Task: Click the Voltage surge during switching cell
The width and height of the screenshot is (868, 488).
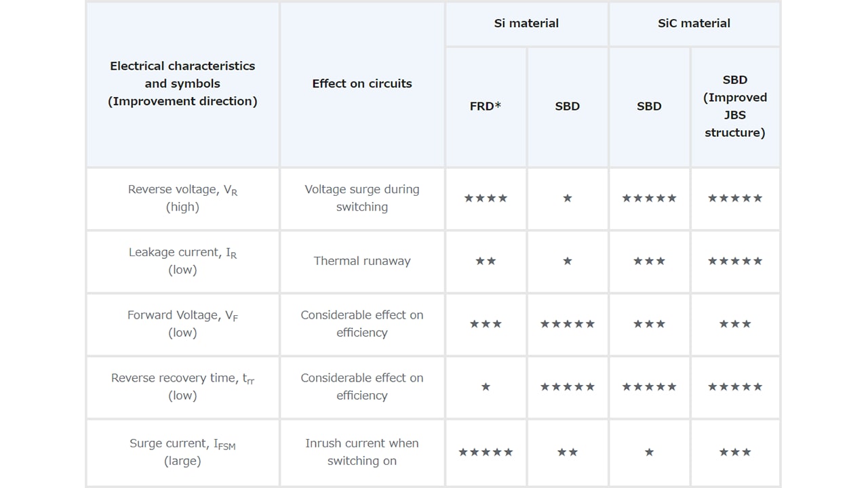Action: tap(362, 199)
